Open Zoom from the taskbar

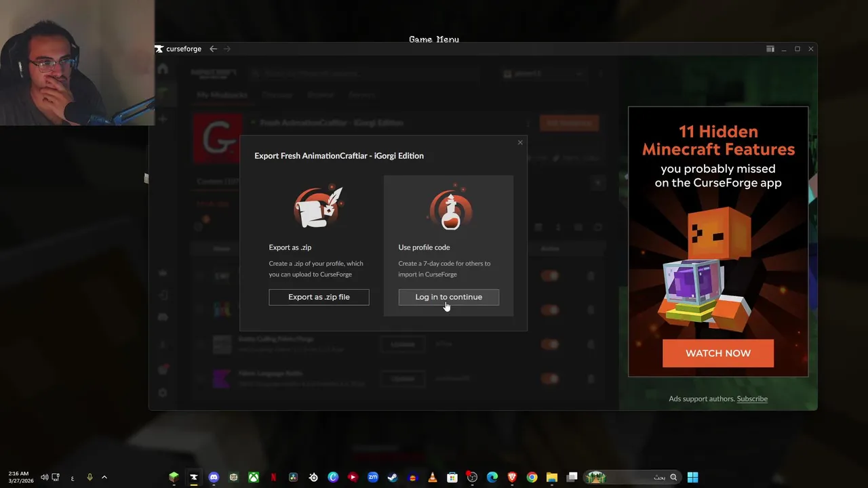point(373,477)
